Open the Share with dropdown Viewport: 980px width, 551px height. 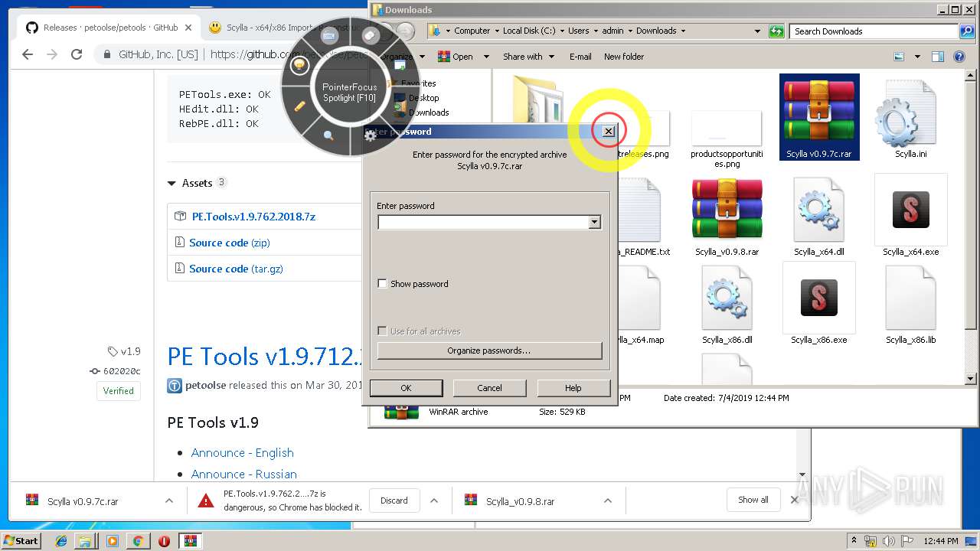click(550, 57)
